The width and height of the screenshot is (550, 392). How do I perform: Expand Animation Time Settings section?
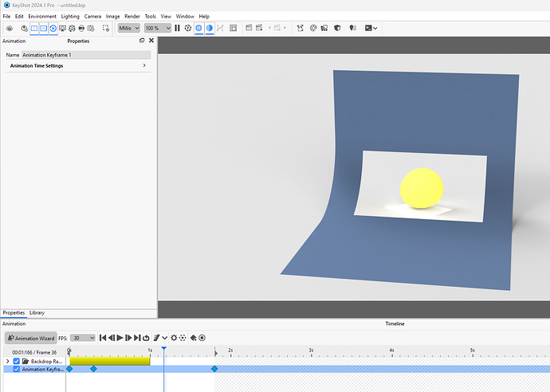(x=78, y=65)
